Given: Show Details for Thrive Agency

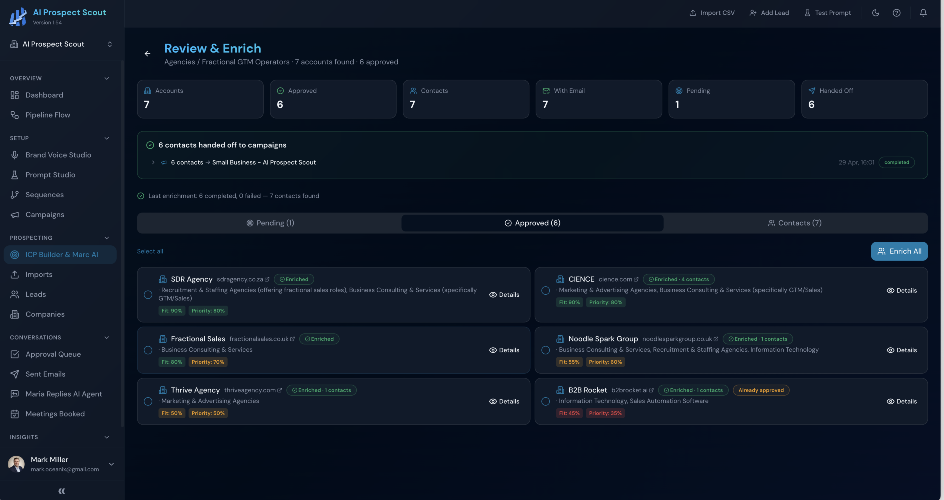Looking at the screenshot, I should [504, 401].
